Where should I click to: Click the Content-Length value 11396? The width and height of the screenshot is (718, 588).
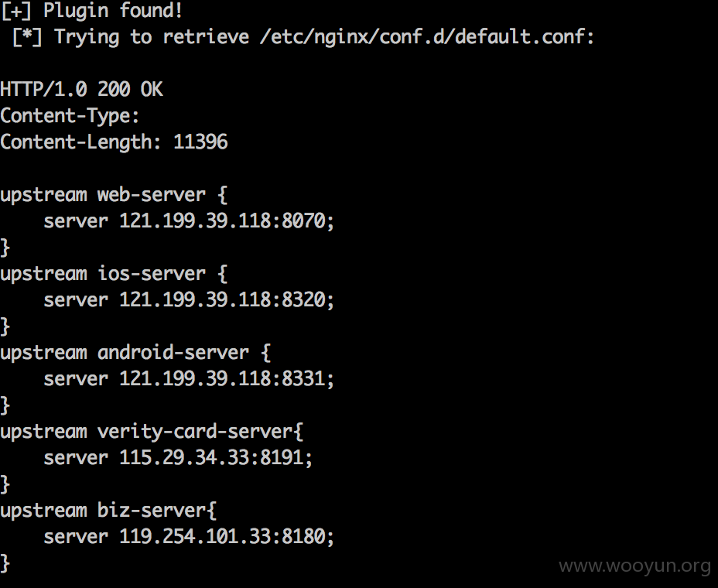[200, 142]
